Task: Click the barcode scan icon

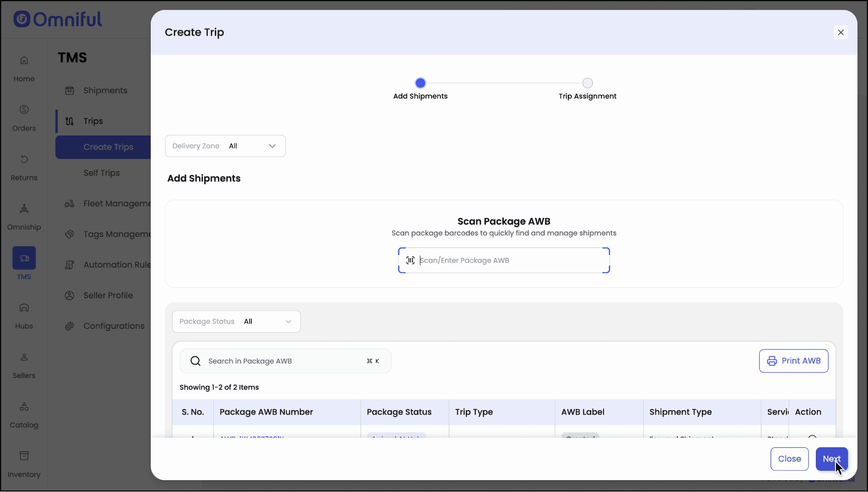Action: (x=410, y=261)
